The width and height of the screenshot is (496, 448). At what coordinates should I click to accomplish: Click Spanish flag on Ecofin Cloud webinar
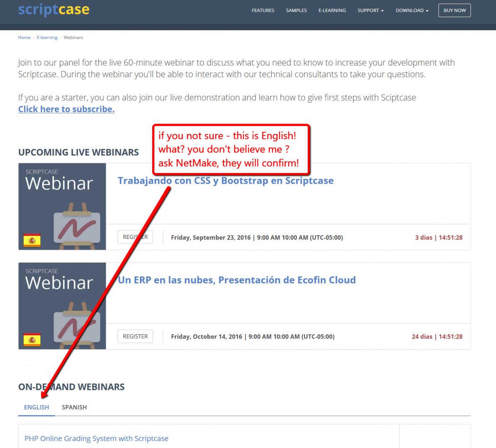point(32,340)
